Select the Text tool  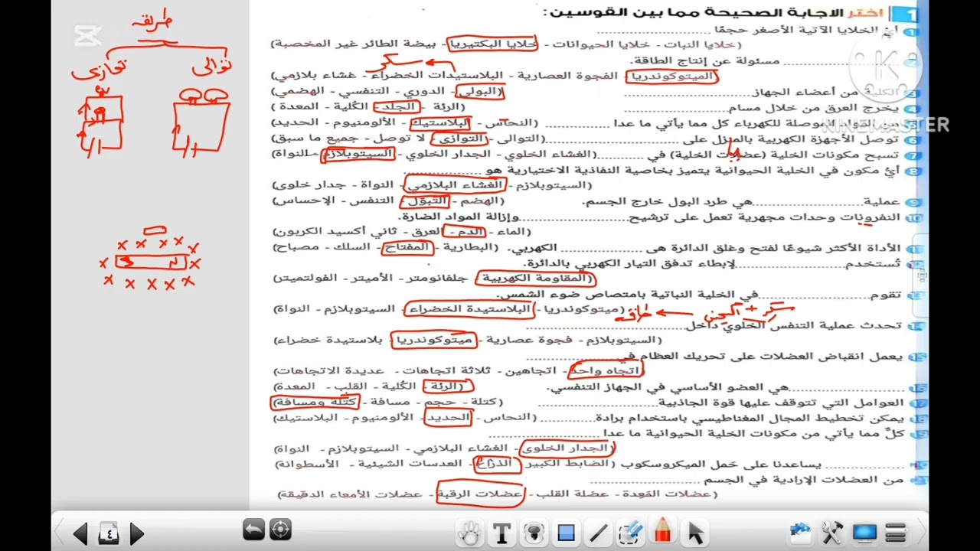(502, 533)
